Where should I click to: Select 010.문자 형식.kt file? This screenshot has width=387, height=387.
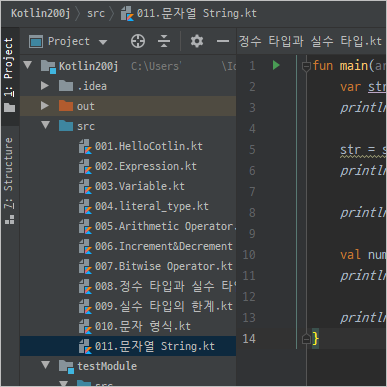[143, 326]
